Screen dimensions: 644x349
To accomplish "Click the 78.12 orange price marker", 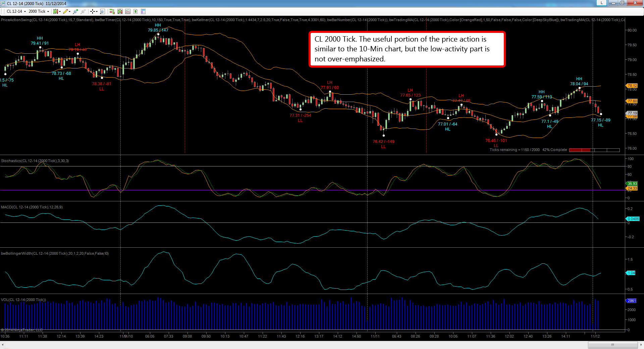I will coord(632,86).
